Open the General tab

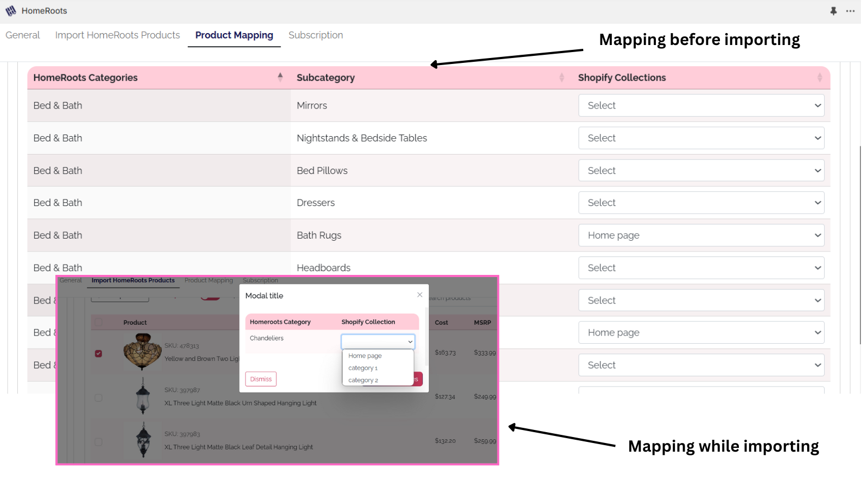23,35
